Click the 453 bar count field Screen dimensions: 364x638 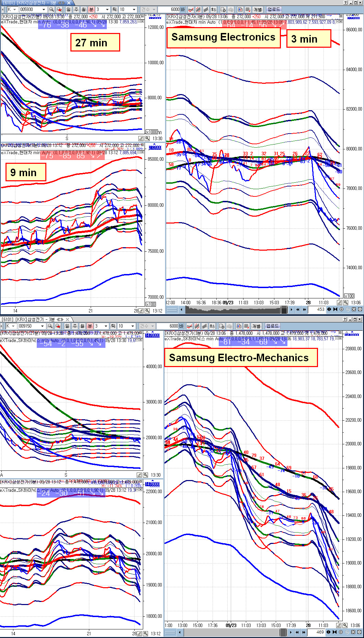click(316, 309)
